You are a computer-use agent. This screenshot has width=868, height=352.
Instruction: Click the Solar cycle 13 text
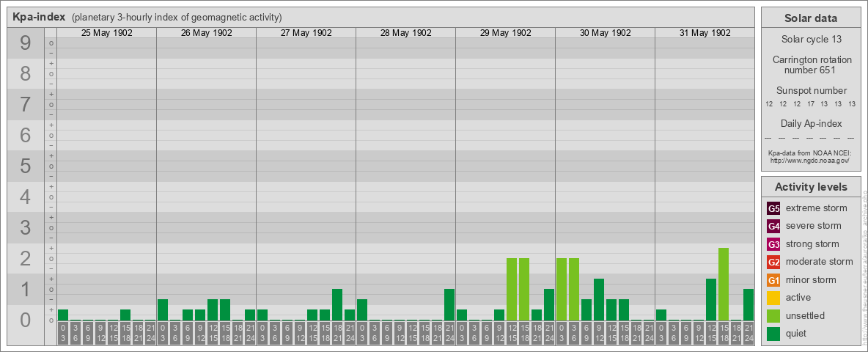click(811, 40)
